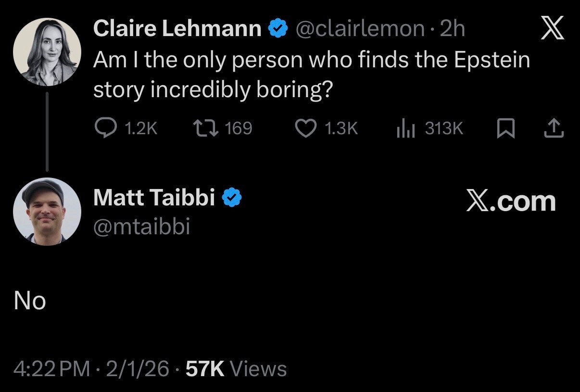The height and width of the screenshot is (392, 580).
Task: Open the @mtaibbi handle link
Action: (x=141, y=226)
